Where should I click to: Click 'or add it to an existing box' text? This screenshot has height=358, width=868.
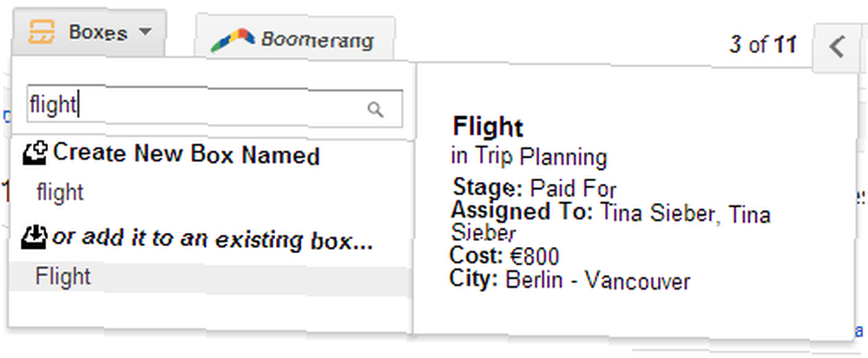coord(212,240)
